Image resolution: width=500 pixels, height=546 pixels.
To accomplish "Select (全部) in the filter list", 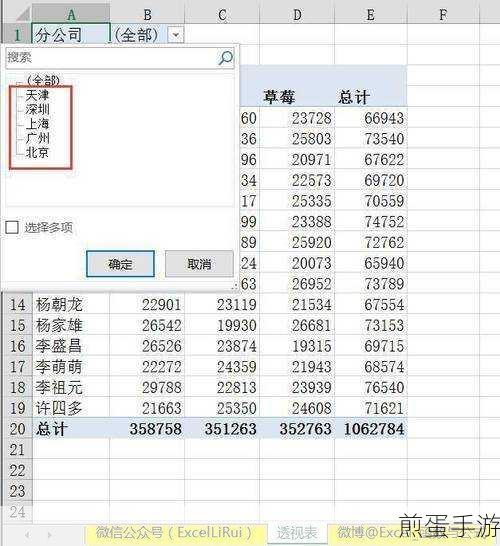I will tap(43, 80).
